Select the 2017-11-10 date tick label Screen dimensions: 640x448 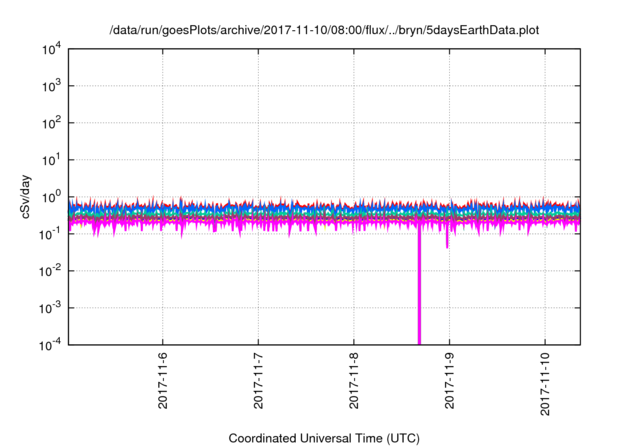tap(545, 385)
